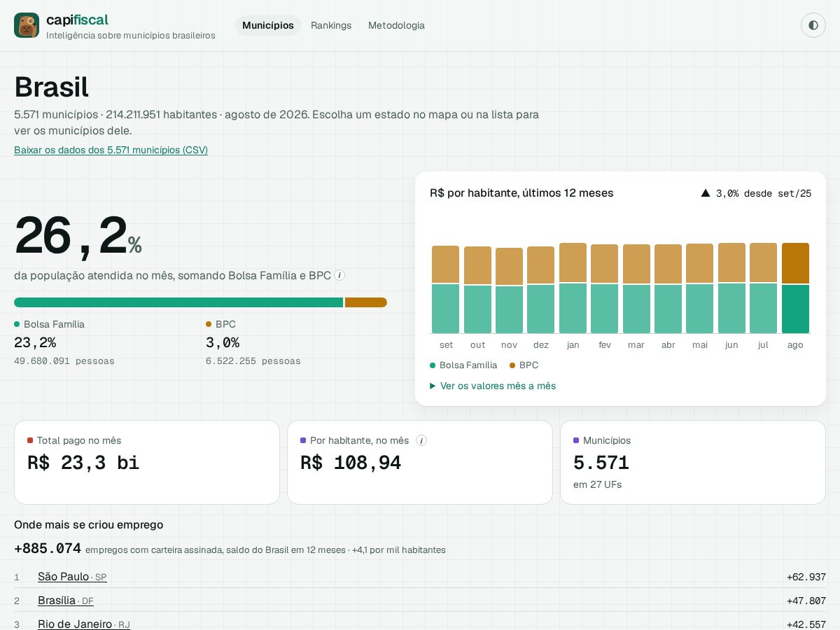
Task: Click info icon beside Bolsa Família e BPC
Action: click(x=339, y=275)
